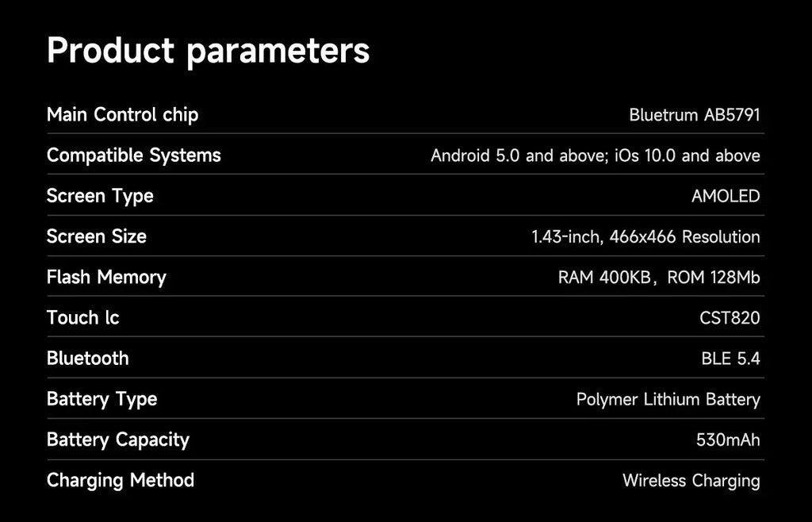Viewport: 812px width, 522px height.
Task: Select the Screen Size label
Action: coord(97,236)
